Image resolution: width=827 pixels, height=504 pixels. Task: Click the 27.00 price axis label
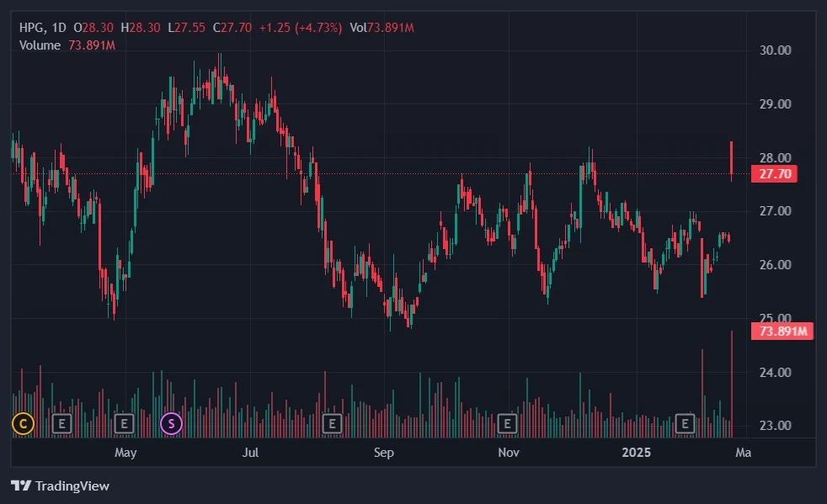[775, 211]
